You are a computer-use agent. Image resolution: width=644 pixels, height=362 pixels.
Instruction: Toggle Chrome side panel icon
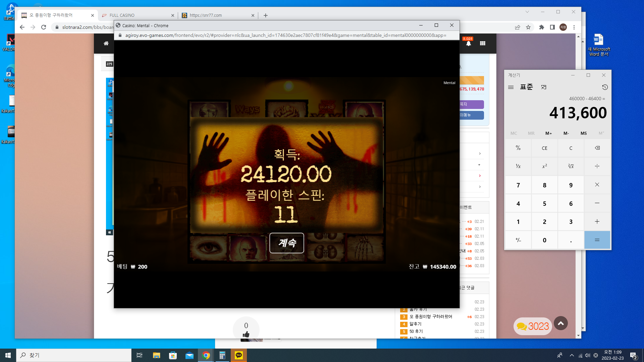552,27
